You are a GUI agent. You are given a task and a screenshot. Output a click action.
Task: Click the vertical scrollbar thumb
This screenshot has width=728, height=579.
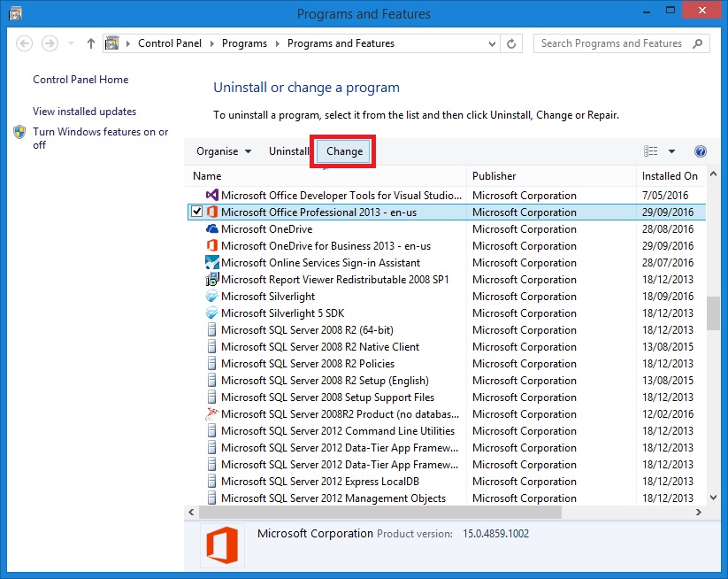pyautogui.click(x=713, y=313)
